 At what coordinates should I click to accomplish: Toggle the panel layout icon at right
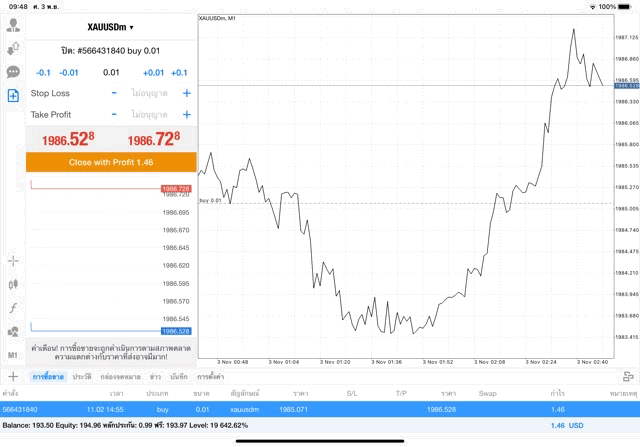628,376
